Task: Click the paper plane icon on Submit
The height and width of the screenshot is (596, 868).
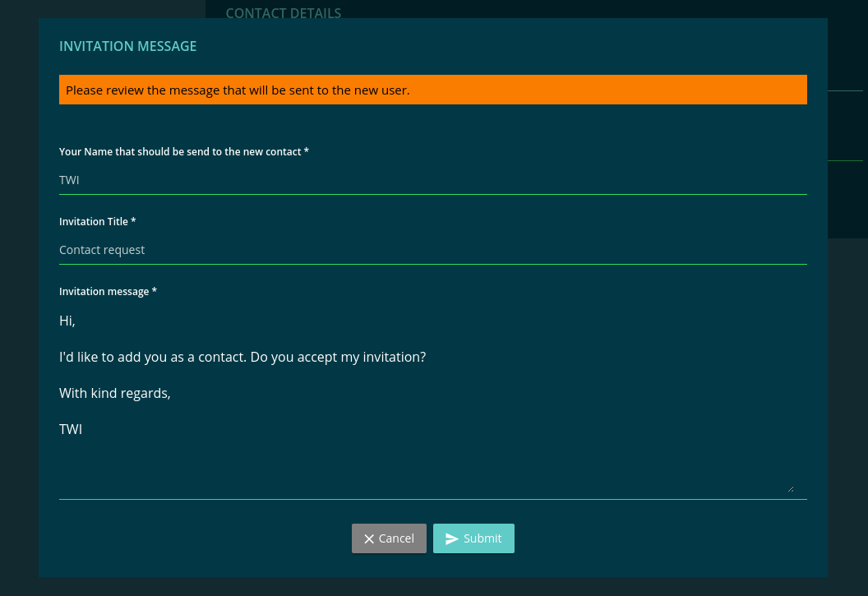Action: pyautogui.click(x=452, y=539)
